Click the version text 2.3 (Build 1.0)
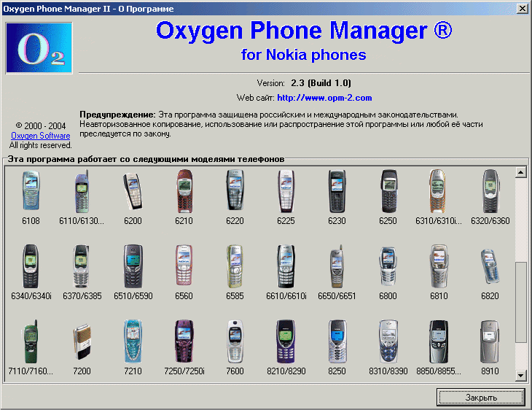 (x=321, y=83)
